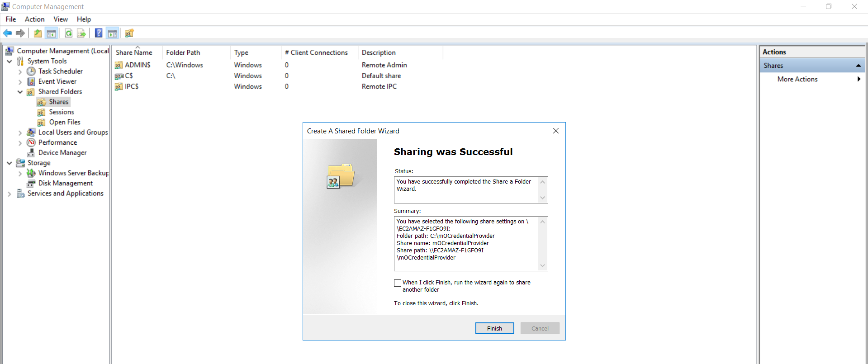Open the File menu
Screen dimensions: 868x364
tap(11, 19)
